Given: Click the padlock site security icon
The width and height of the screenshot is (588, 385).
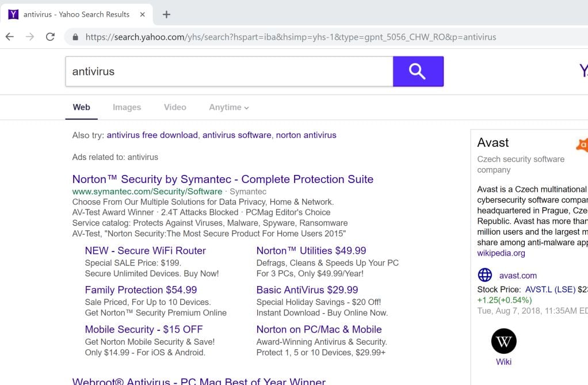Looking at the screenshot, I should coord(75,37).
